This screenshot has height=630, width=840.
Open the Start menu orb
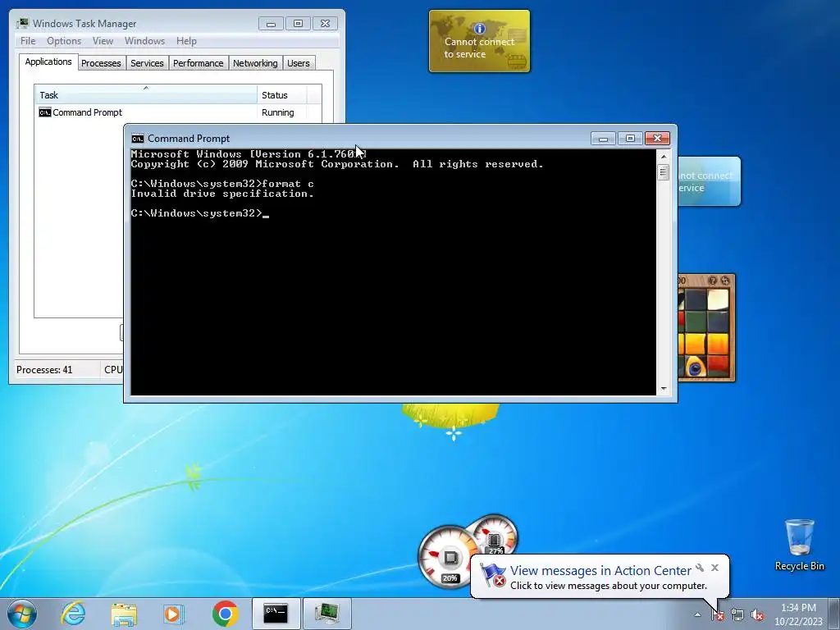point(22,614)
